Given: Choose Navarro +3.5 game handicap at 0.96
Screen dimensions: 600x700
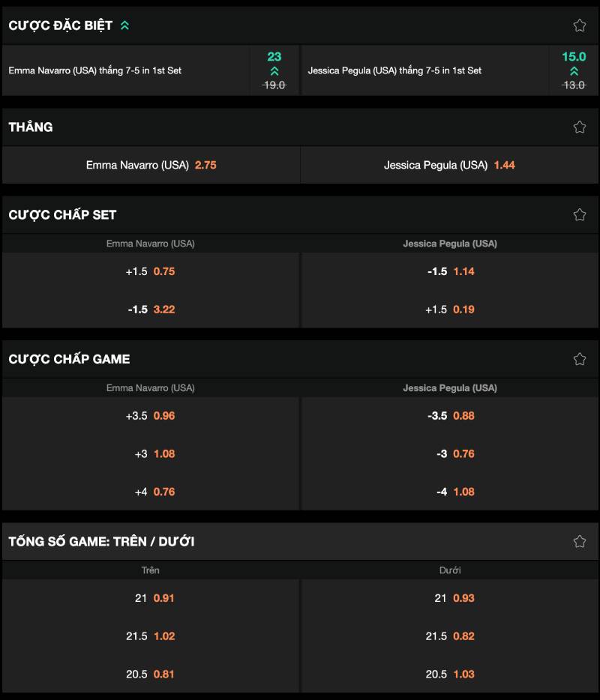Looking at the screenshot, I should tap(151, 416).
